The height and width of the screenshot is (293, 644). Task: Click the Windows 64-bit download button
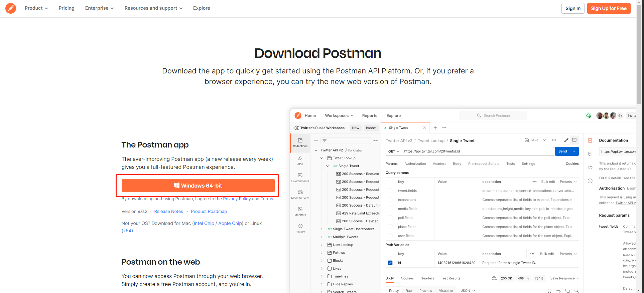198,186
